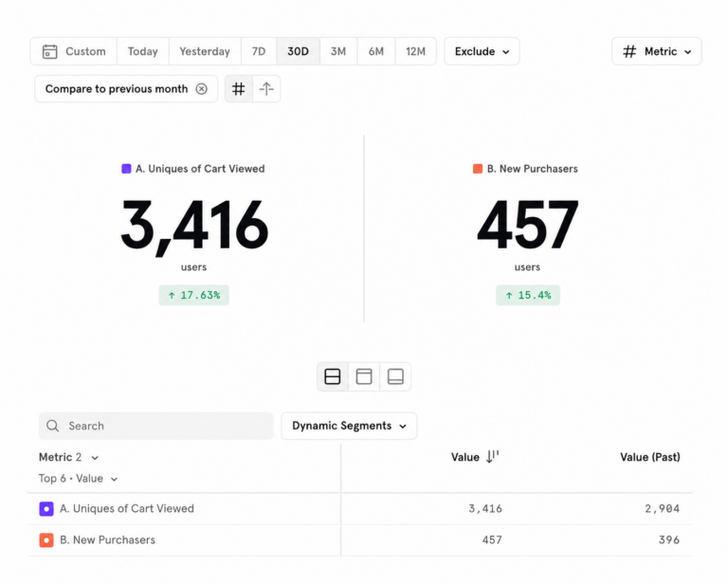Switch to the 30D range
This screenshot has width=728, height=584.
pyautogui.click(x=298, y=51)
